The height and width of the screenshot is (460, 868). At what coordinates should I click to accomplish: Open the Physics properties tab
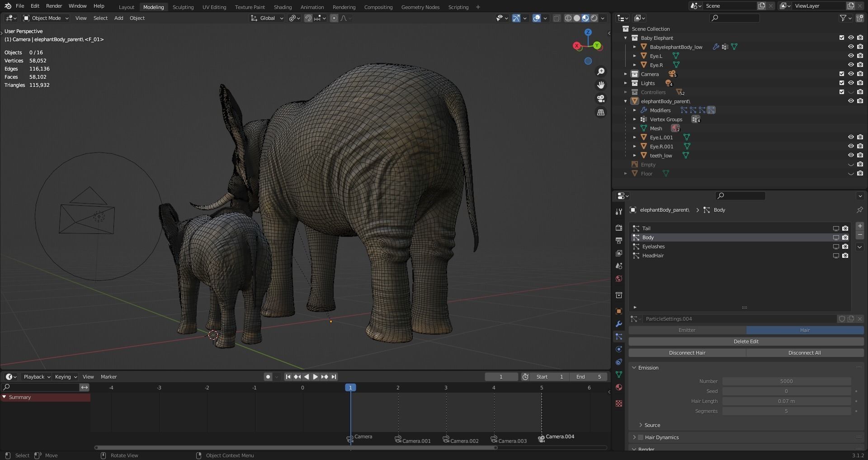pos(619,349)
